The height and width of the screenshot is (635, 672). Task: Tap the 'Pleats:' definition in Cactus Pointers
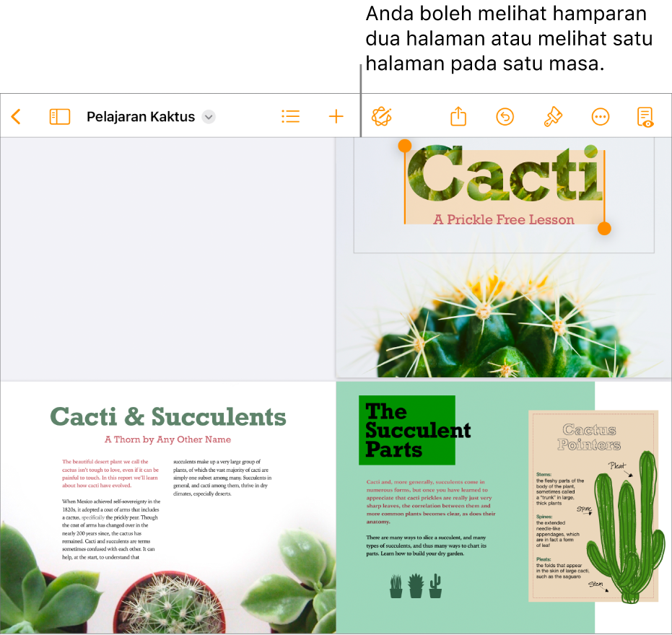click(562, 568)
